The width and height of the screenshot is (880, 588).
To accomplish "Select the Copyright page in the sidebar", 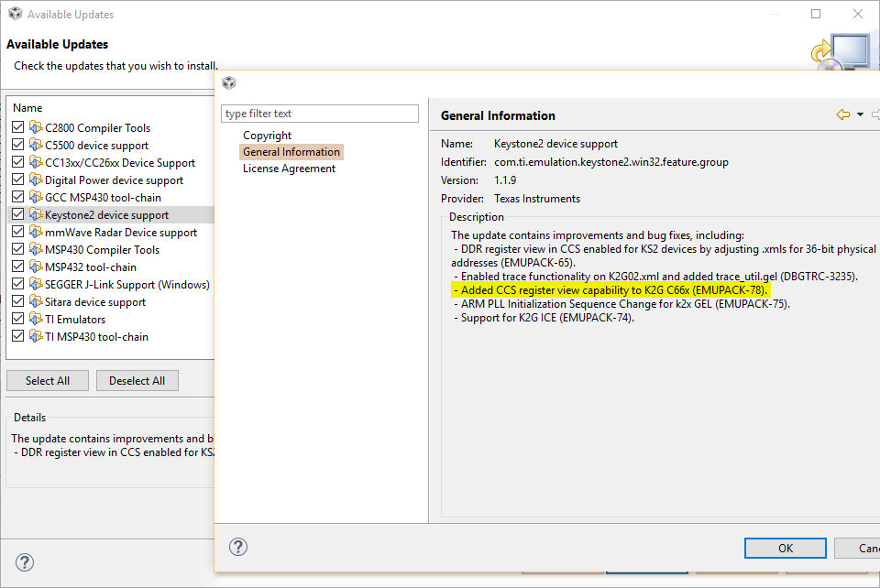I will [x=267, y=135].
